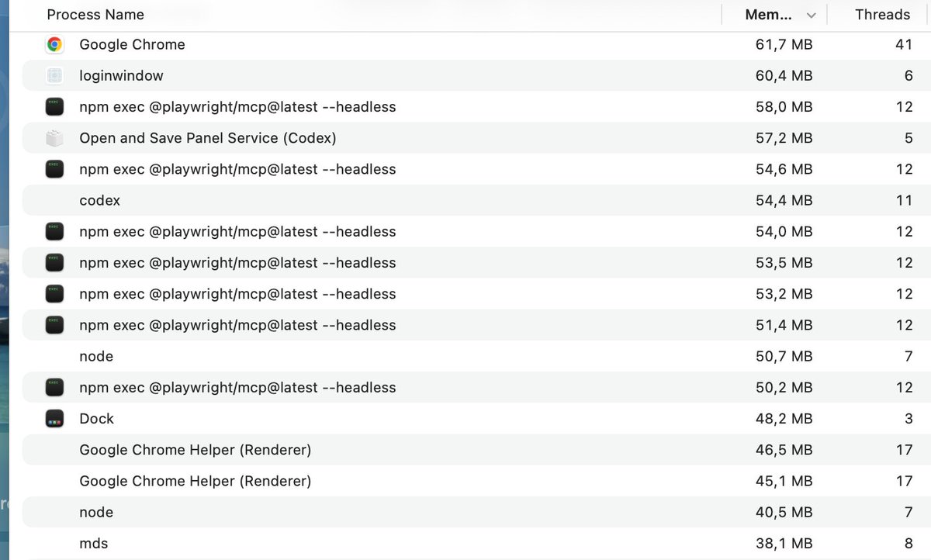931x560 pixels.
Task: Click the 38,1 MB memory value
Action: click(x=784, y=543)
